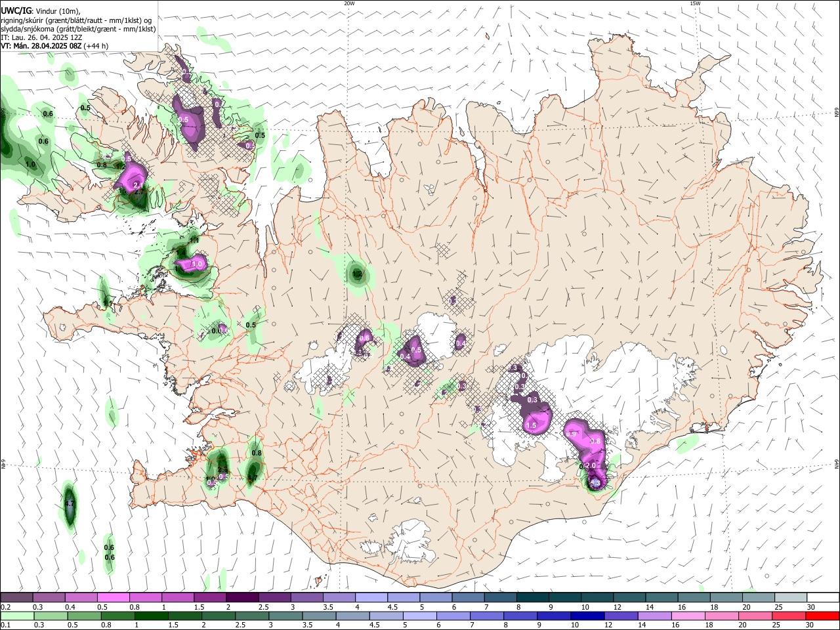The width and height of the screenshot is (840, 630).
Task: Click the 'slydda/snjókoma' legend description line
Action: click(78, 29)
